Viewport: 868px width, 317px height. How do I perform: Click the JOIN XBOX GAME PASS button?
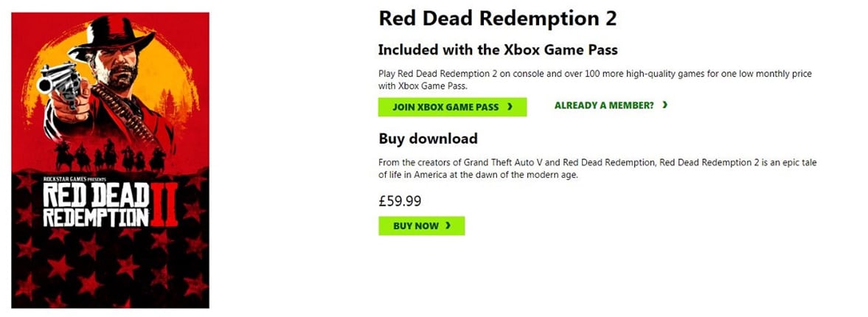(x=452, y=107)
